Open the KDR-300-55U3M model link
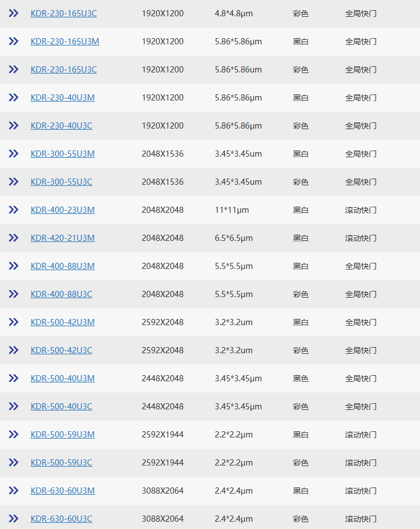This screenshot has height=529, width=420. coord(62,154)
